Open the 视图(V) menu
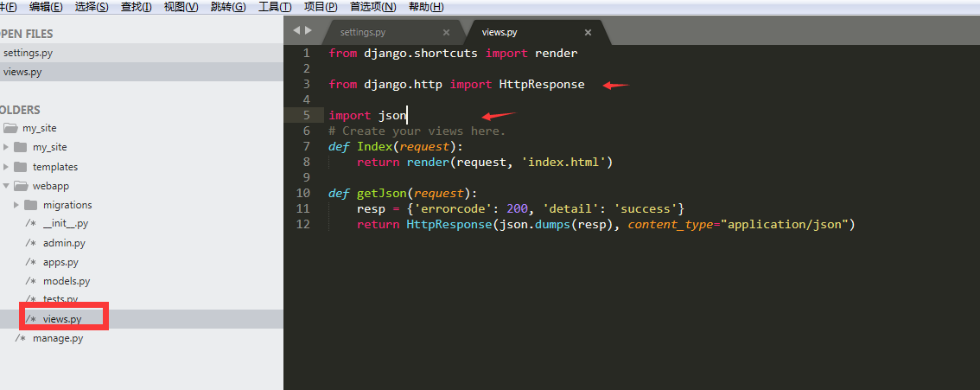Viewport: 980px width, 390px height. pyautogui.click(x=181, y=7)
